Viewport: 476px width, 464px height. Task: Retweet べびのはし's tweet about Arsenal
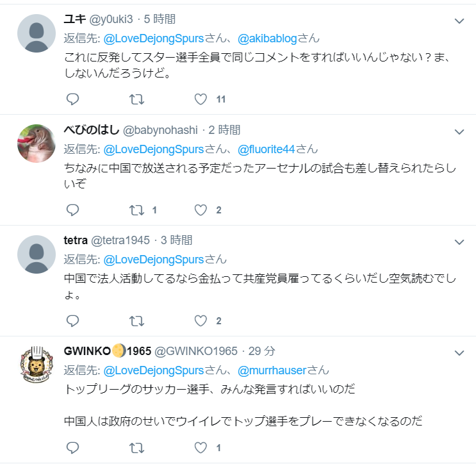pos(136,210)
